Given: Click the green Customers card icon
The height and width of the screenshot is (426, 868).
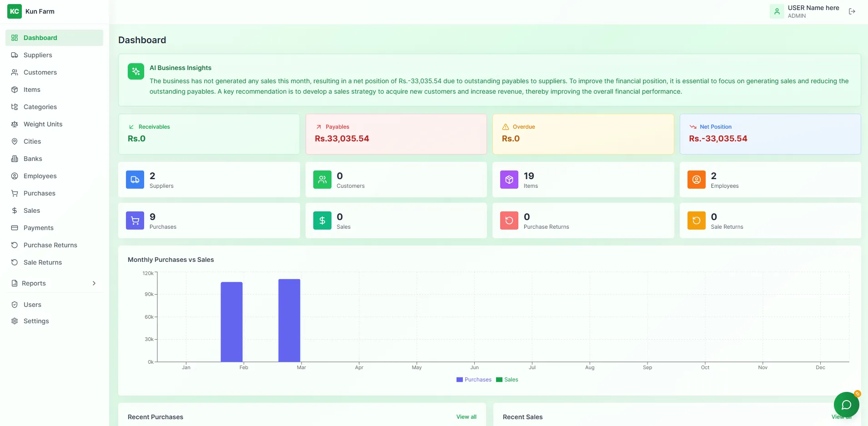Looking at the screenshot, I should pyautogui.click(x=322, y=180).
